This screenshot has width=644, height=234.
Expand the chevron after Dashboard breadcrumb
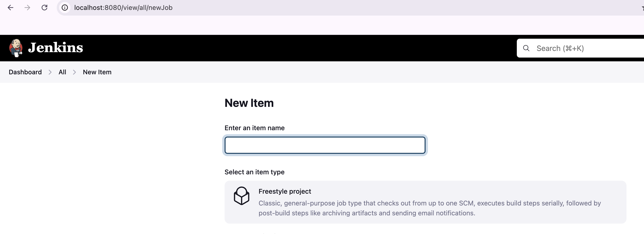pos(50,72)
